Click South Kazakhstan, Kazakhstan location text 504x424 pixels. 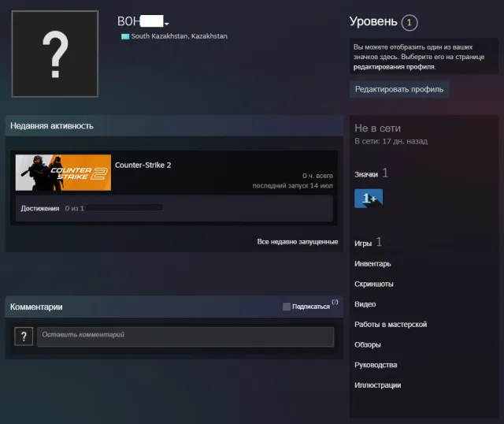click(179, 36)
